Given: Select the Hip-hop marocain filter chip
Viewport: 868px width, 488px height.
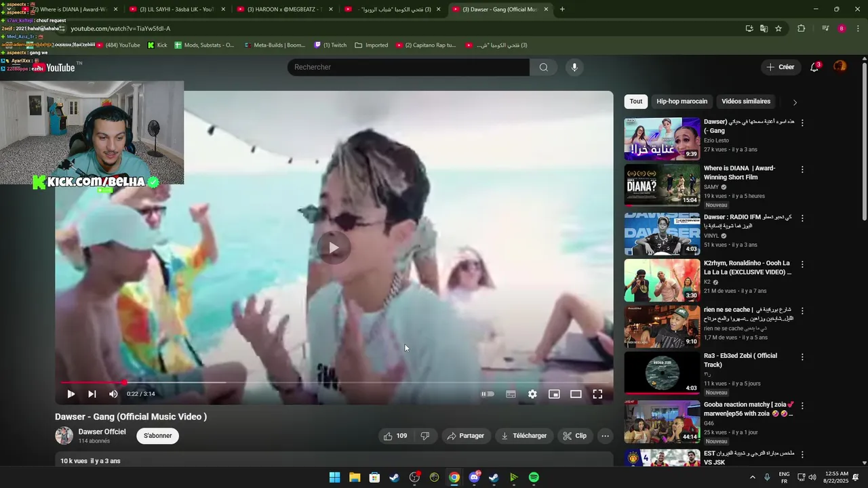Looking at the screenshot, I should [682, 102].
